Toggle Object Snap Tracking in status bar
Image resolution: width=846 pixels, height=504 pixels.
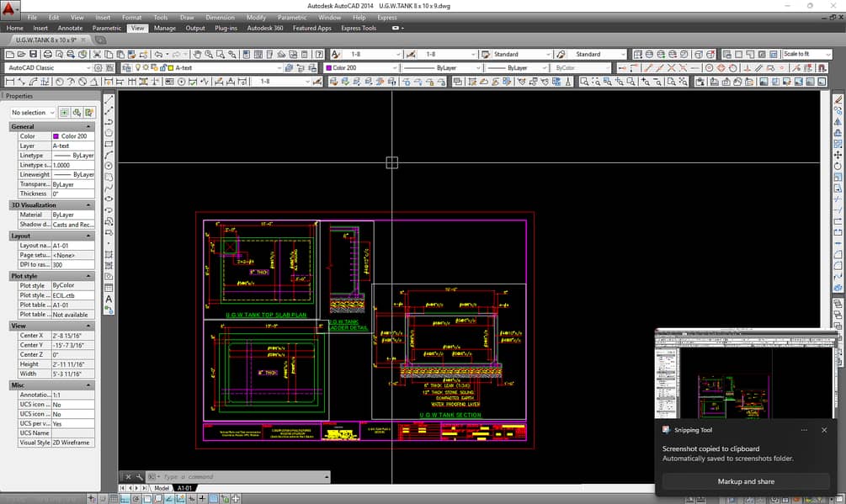[169, 499]
